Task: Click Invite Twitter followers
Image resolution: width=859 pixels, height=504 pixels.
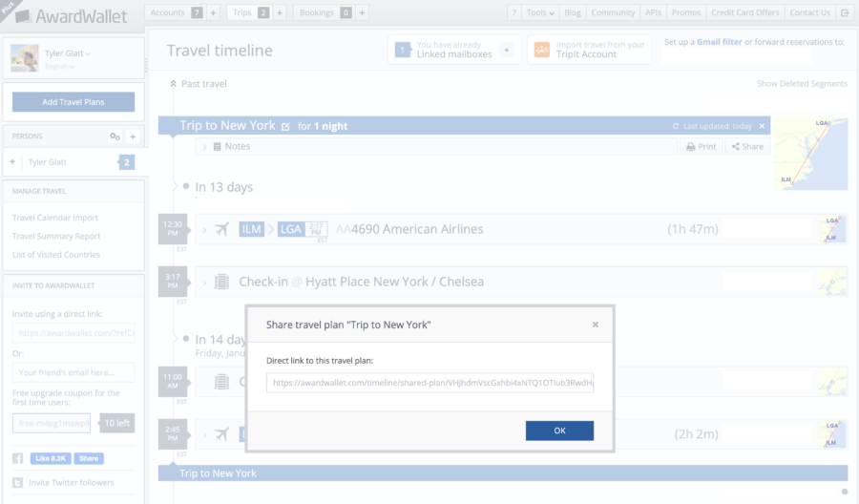Action: [72, 483]
